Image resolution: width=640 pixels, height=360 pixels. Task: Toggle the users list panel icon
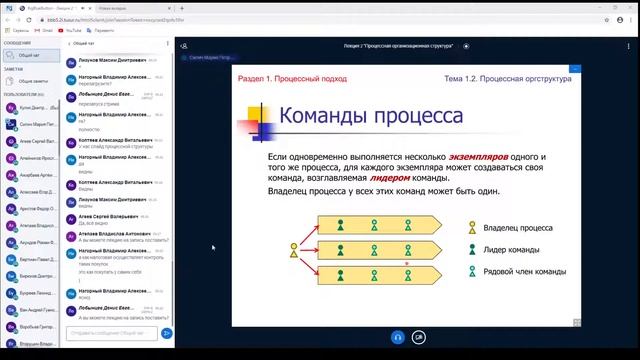(x=184, y=46)
